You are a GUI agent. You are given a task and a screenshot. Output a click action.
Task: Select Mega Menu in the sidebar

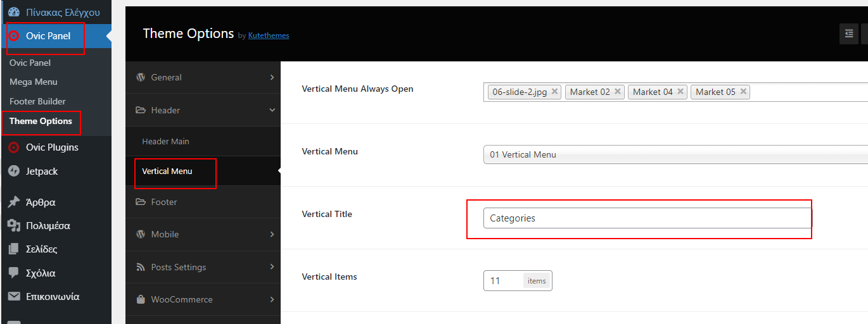click(34, 82)
